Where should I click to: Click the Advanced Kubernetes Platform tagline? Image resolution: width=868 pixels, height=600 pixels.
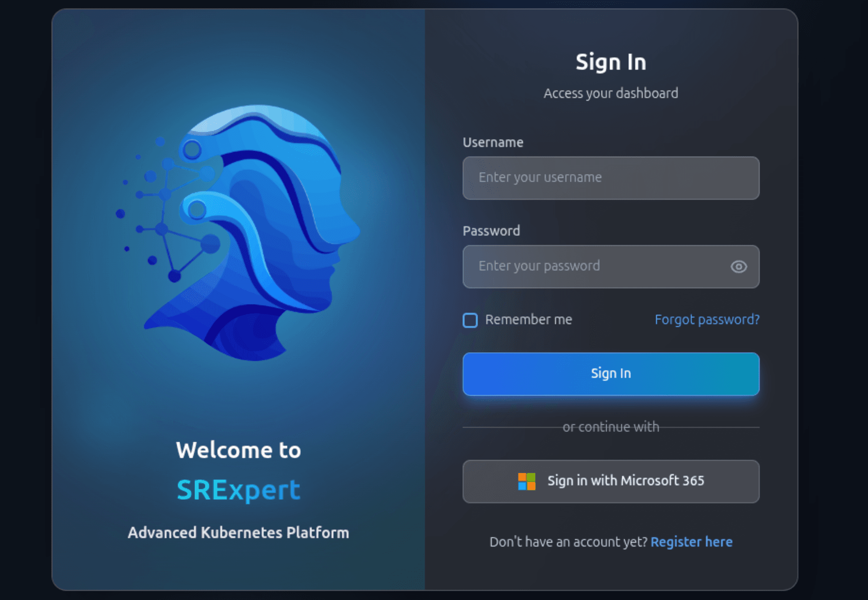point(238,533)
